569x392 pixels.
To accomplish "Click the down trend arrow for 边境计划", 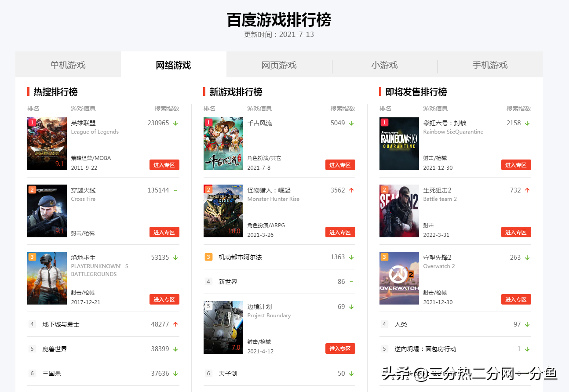I will [x=351, y=307].
